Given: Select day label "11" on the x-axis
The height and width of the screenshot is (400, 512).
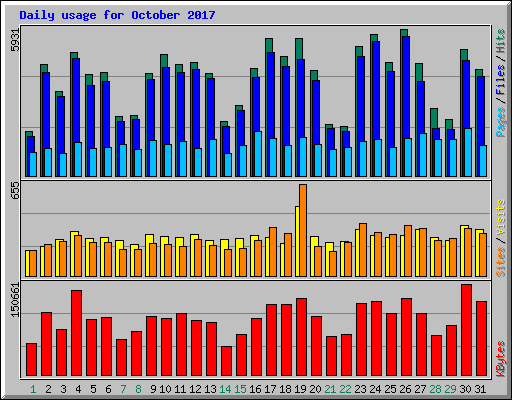Looking at the screenshot, I should tap(180, 389).
